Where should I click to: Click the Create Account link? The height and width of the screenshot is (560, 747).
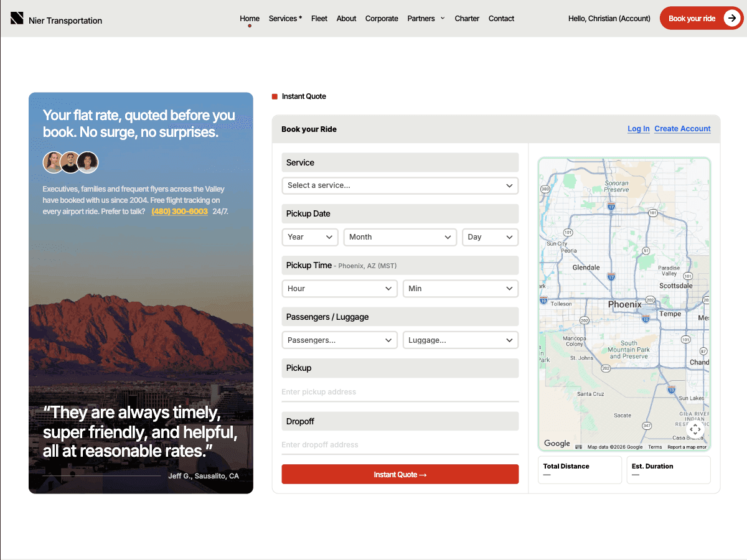[682, 129]
